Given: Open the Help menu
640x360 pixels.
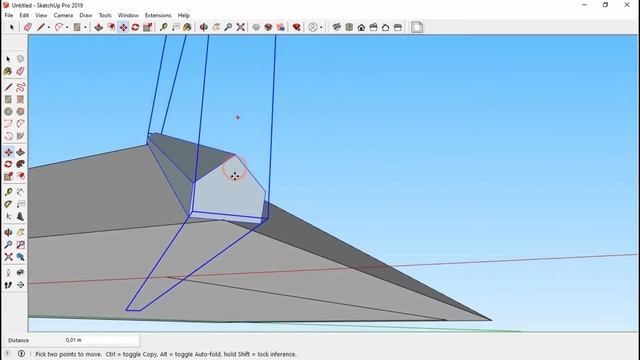Looking at the screenshot, I should pos(184,15).
